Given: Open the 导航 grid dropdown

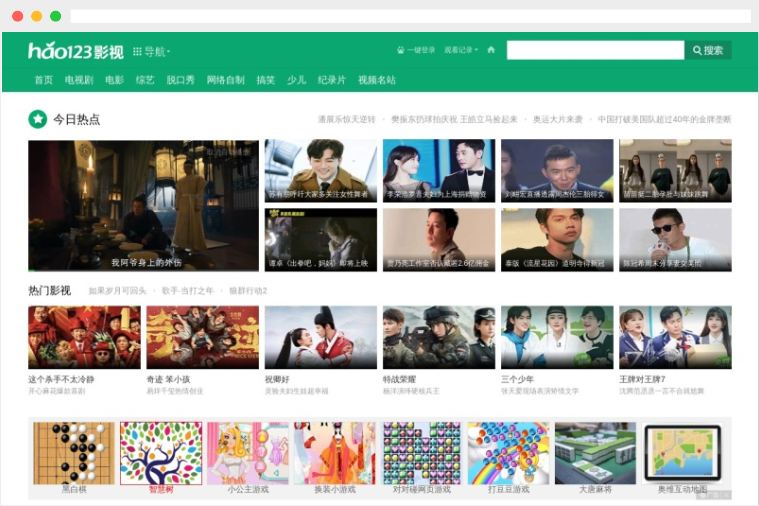Looking at the screenshot, I should pyautogui.click(x=152, y=51).
